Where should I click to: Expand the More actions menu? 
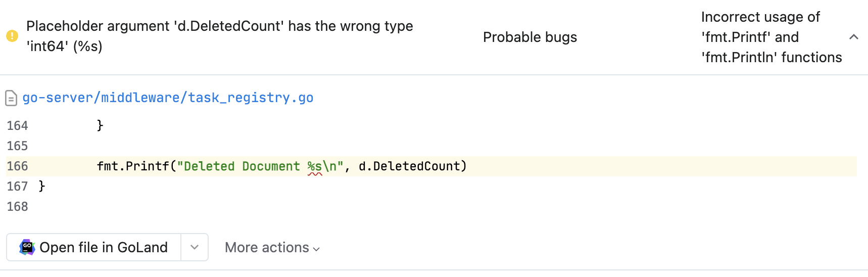pos(272,248)
